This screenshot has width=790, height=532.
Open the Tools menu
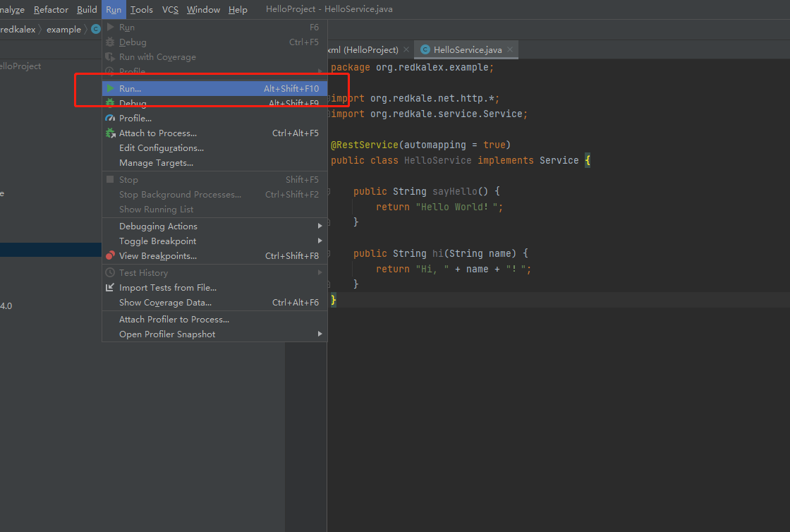point(142,10)
